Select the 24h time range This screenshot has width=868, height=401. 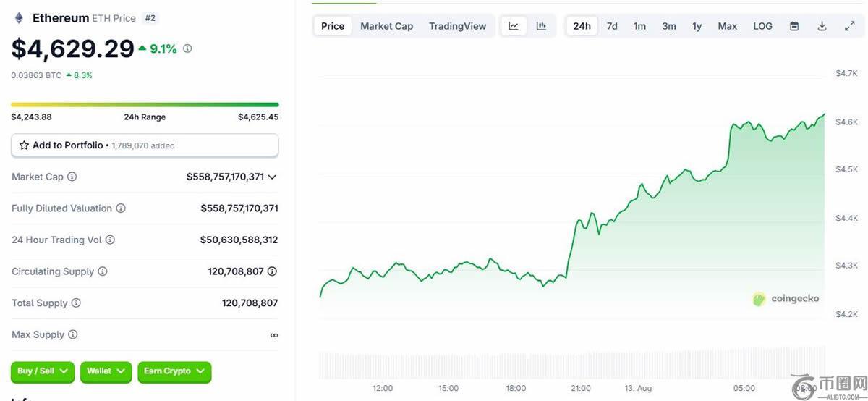582,26
